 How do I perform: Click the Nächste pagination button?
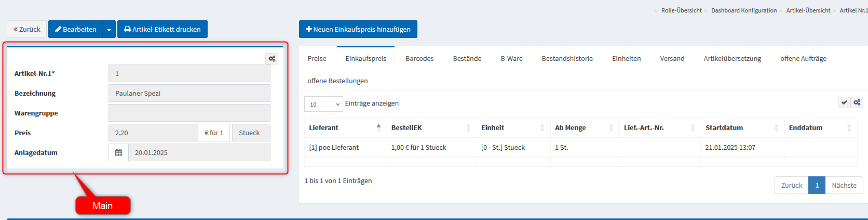pos(844,186)
